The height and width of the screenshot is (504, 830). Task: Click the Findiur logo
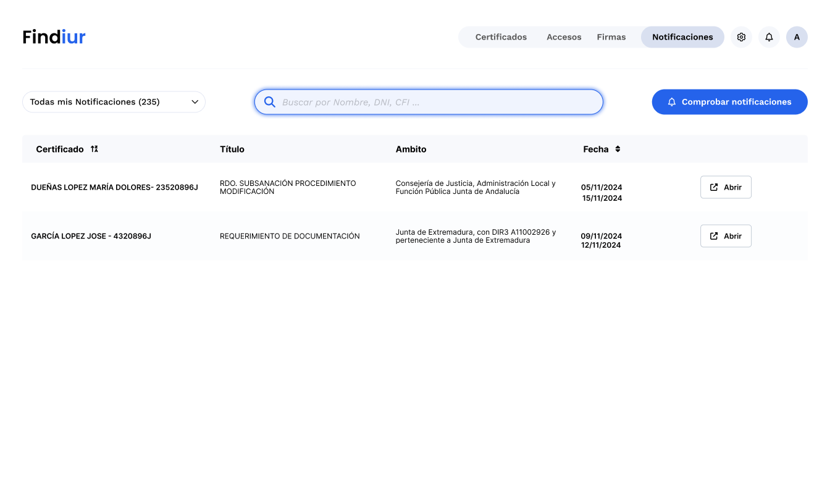point(54,37)
